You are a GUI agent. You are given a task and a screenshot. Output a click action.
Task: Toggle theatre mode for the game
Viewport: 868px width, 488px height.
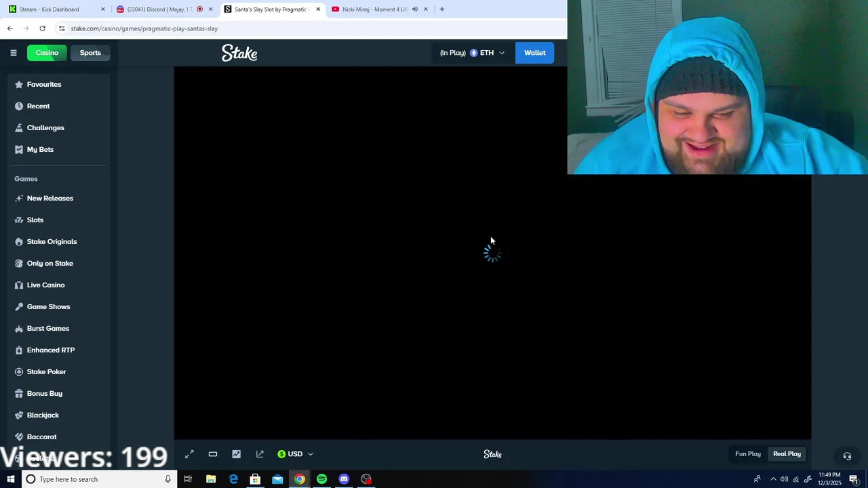(x=213, y=454)
